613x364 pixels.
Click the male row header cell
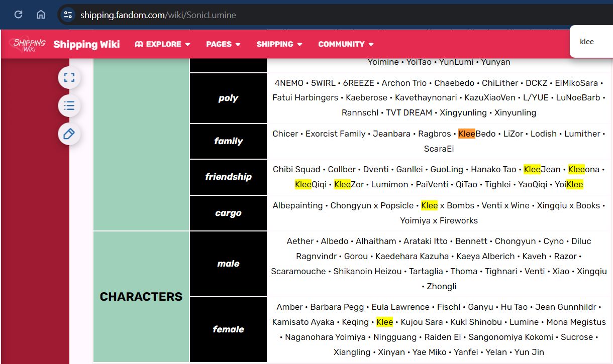[228, 264]
